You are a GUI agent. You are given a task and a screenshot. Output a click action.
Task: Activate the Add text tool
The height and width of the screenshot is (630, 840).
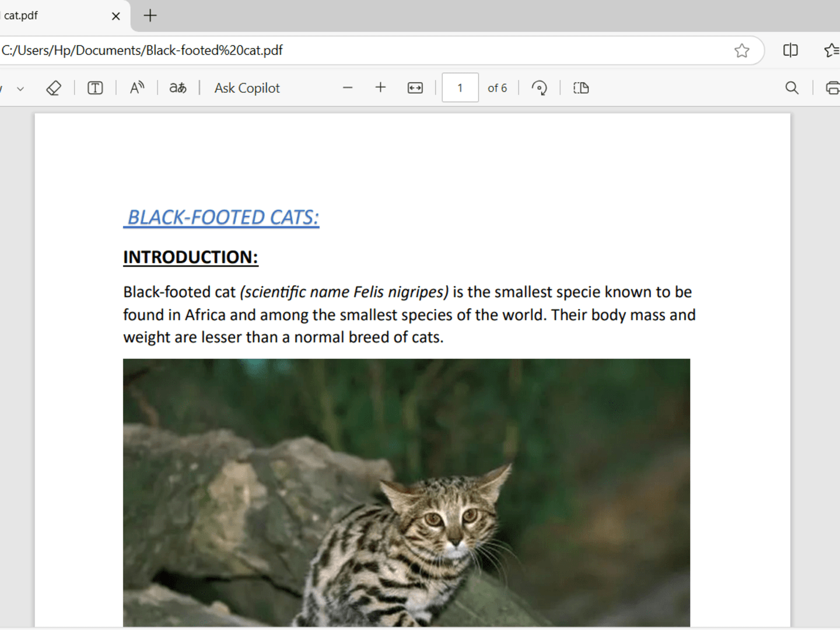click(95, 88)
